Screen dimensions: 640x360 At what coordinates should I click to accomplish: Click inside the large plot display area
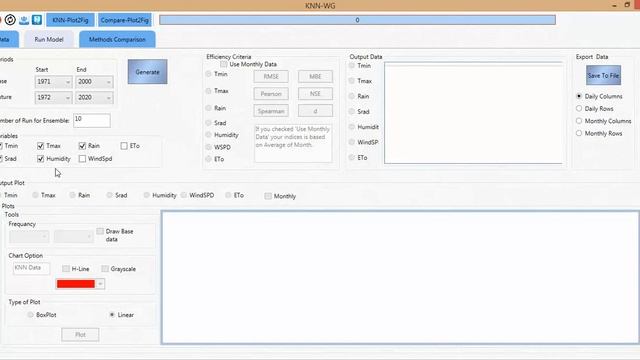tap(400, 278)
